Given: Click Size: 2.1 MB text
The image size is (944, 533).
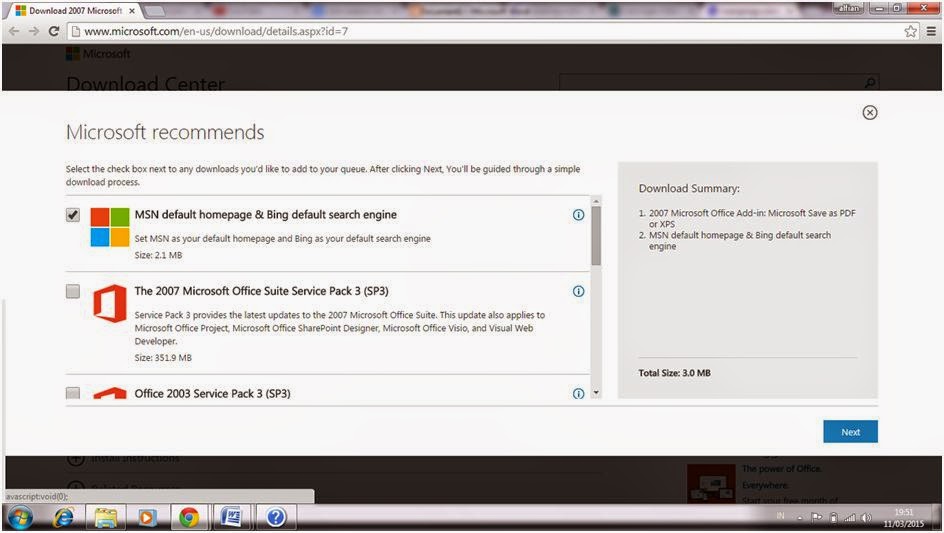Looking at the screenshot, I should 158,255.
